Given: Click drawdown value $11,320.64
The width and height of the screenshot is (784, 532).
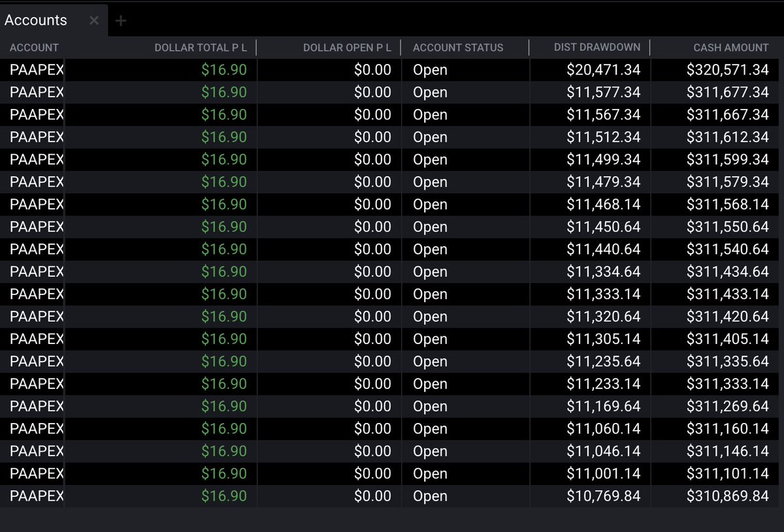Looking at the screenshot, I should (x=604, y=317).
